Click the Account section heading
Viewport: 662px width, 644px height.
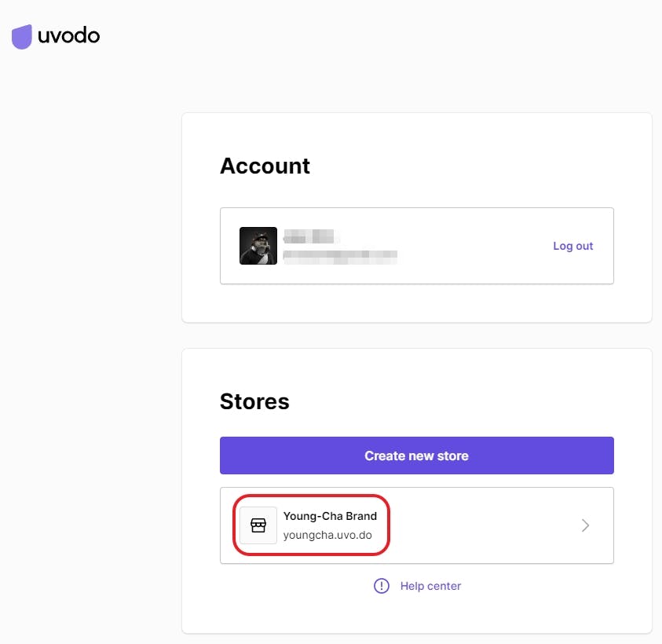click(265, 166)
